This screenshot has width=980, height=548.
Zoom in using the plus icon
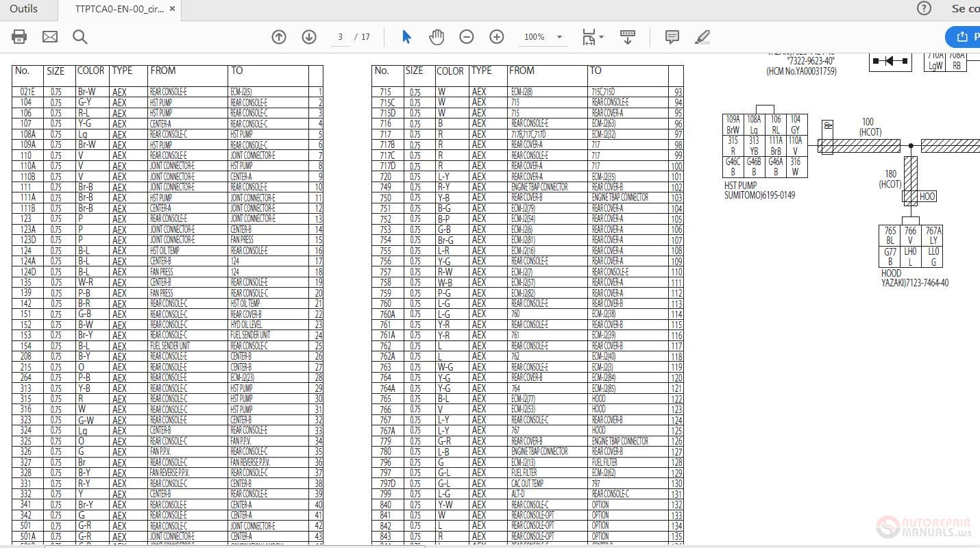[x=497, y=37]
